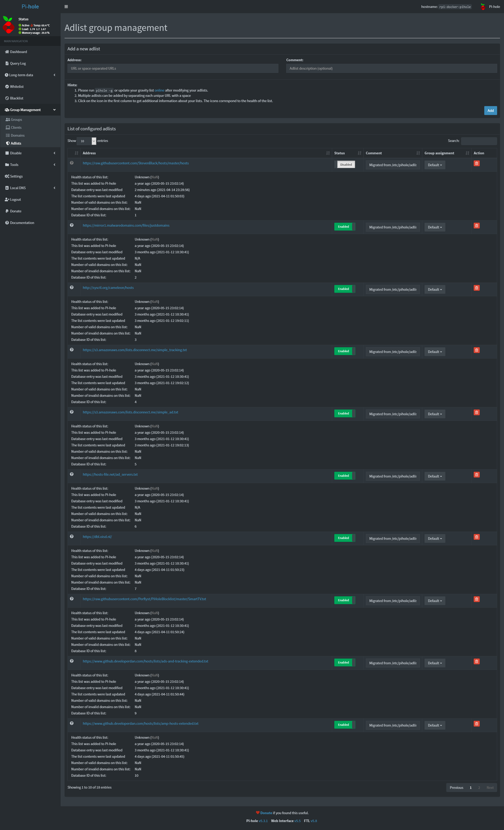Viewport: 504px width, 830px height.
Task: Disable the simple_tracking.txt adlist
Action: click(x=345, y=351)
